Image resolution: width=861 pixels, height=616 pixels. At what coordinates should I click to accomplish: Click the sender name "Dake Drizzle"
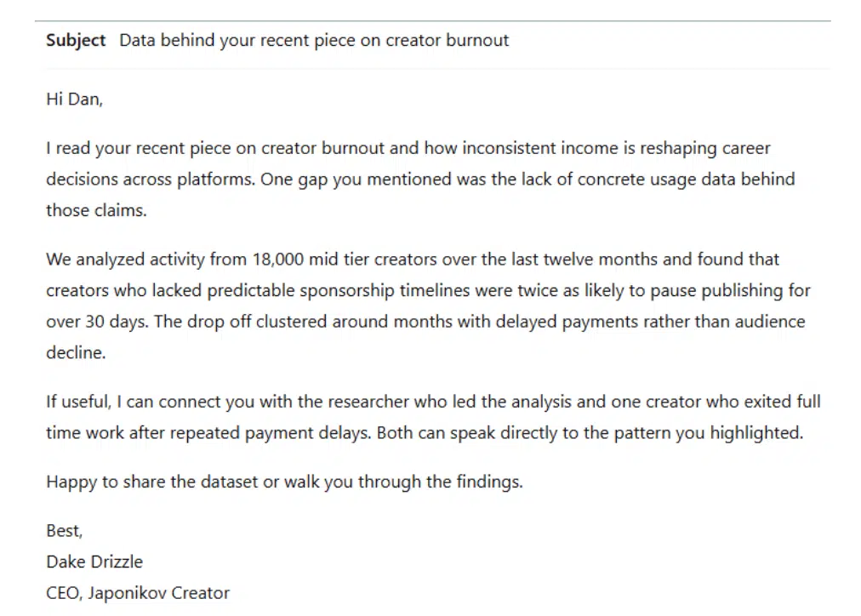[x=94, y=562]
